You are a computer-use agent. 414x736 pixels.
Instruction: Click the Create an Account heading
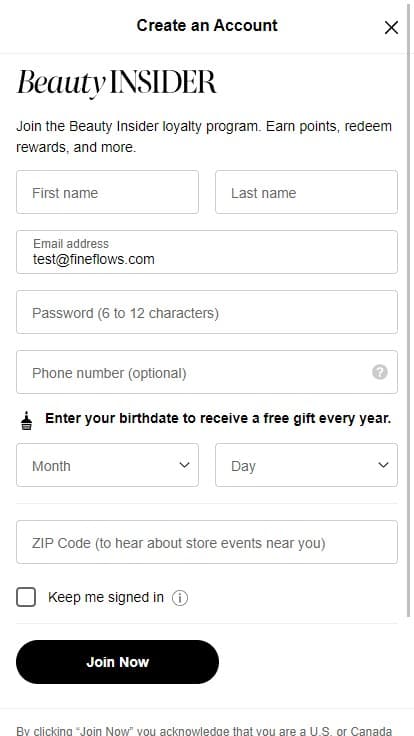pos(207,25)
